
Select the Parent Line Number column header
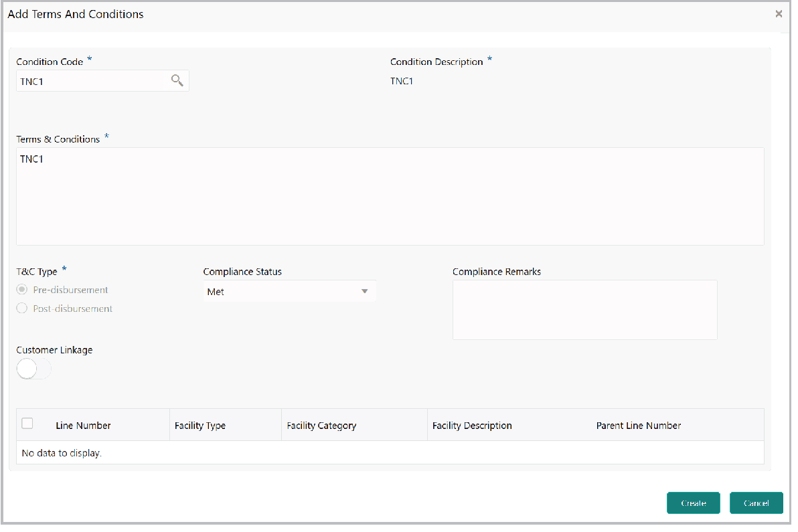pos(639,425)
